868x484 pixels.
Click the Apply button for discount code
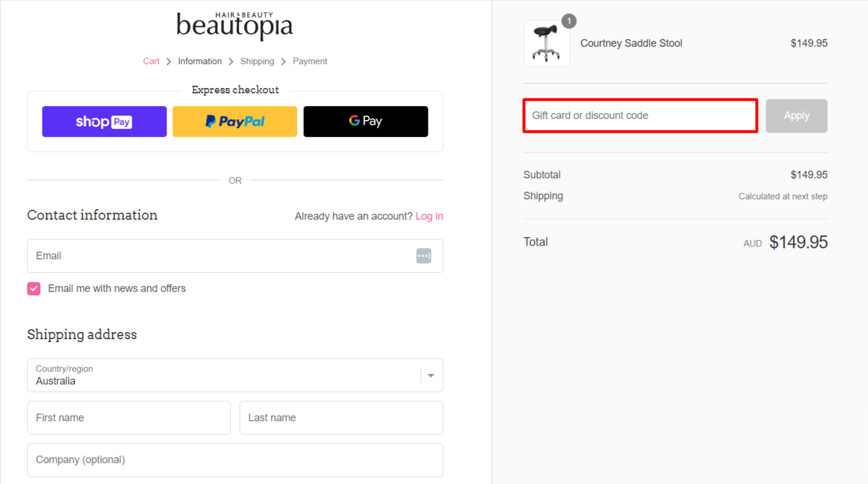point(796,115)
